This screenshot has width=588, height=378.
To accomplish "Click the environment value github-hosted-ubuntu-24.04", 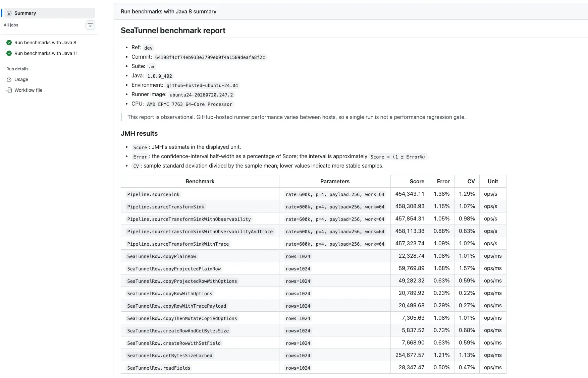I will (202, 85).
